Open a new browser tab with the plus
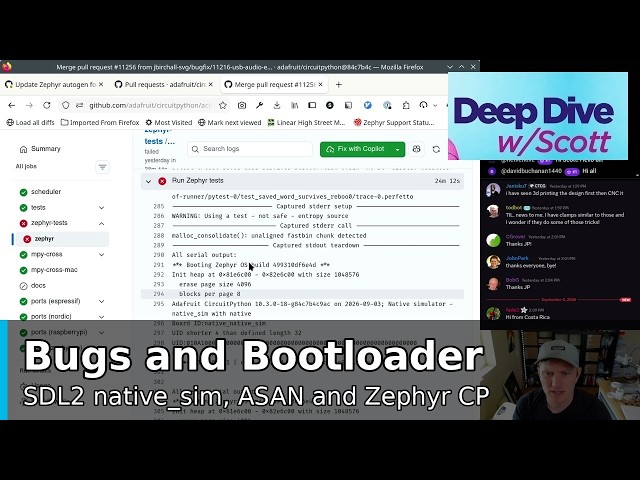The height and width of the screenshot is (480, 640). (338, 84)
